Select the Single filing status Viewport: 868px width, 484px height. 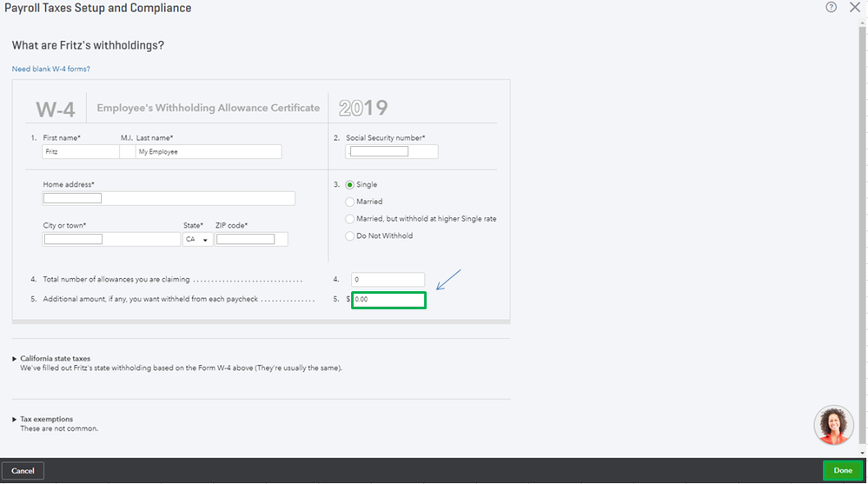[x=350, y=185]
